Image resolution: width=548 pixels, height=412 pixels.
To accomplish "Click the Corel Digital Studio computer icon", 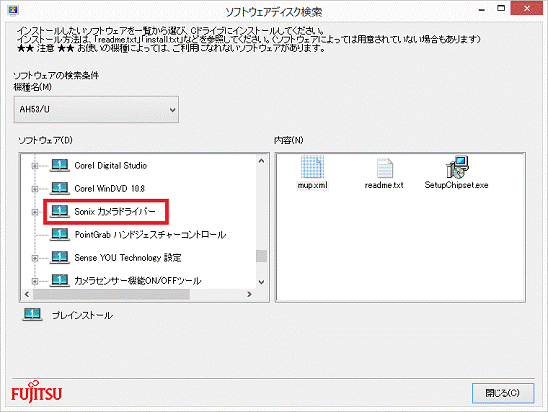I will point(59,165).
